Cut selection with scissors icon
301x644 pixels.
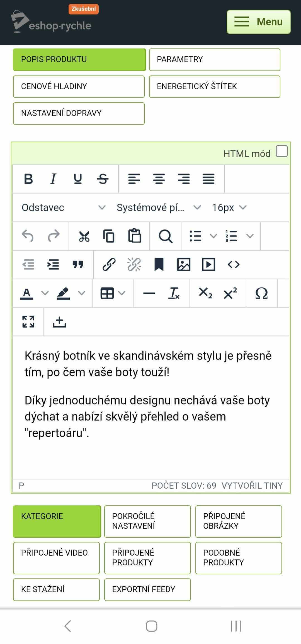(x=84, y=236)
